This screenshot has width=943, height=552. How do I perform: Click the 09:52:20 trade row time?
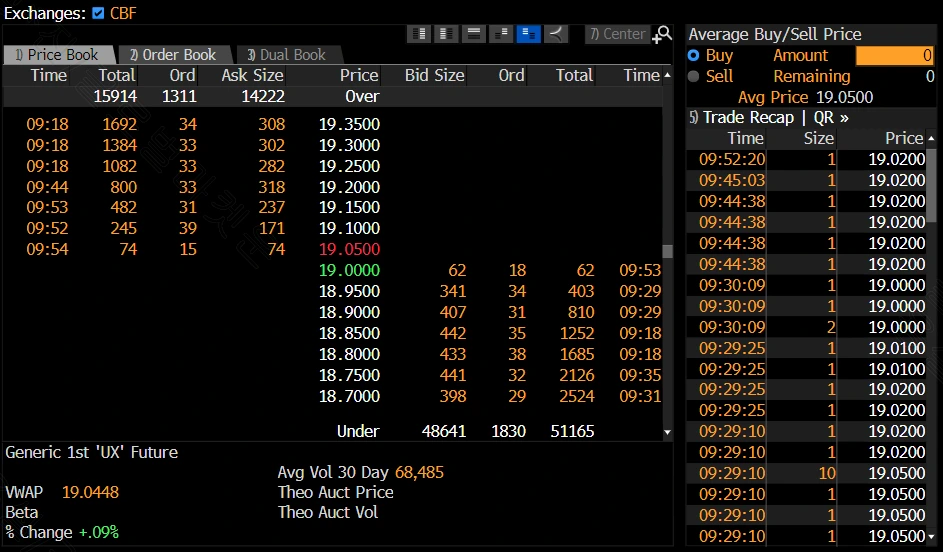coord(732,159)
